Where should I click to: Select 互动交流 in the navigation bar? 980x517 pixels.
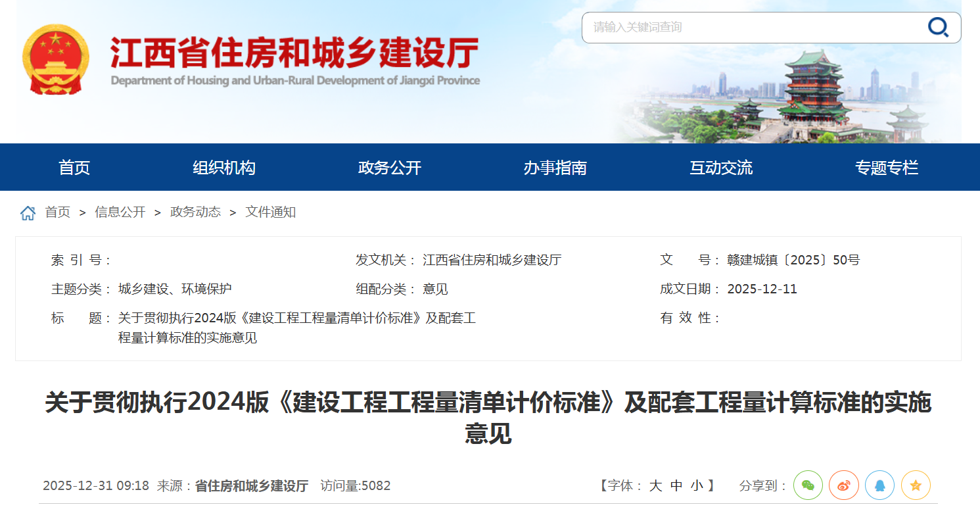click(x=721, y=168)
